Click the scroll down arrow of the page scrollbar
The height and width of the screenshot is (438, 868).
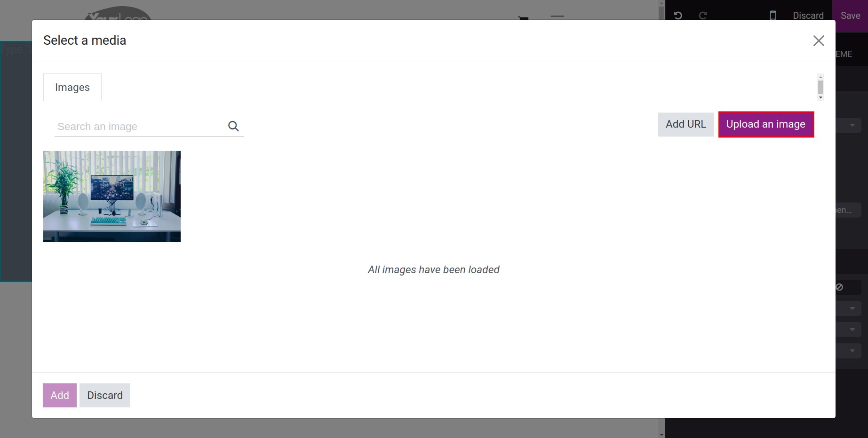pos(661,435)
